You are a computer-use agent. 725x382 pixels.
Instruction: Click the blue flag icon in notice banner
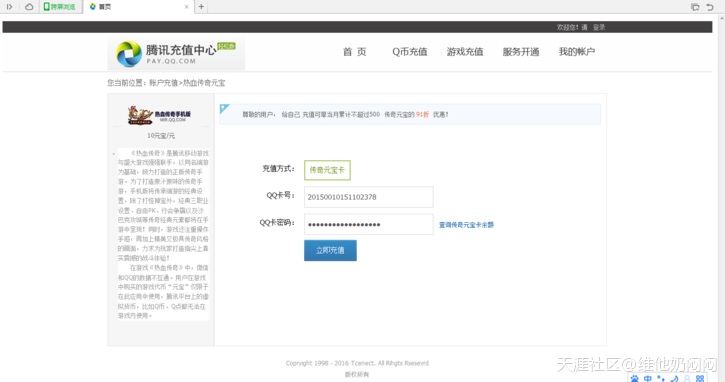225,109
